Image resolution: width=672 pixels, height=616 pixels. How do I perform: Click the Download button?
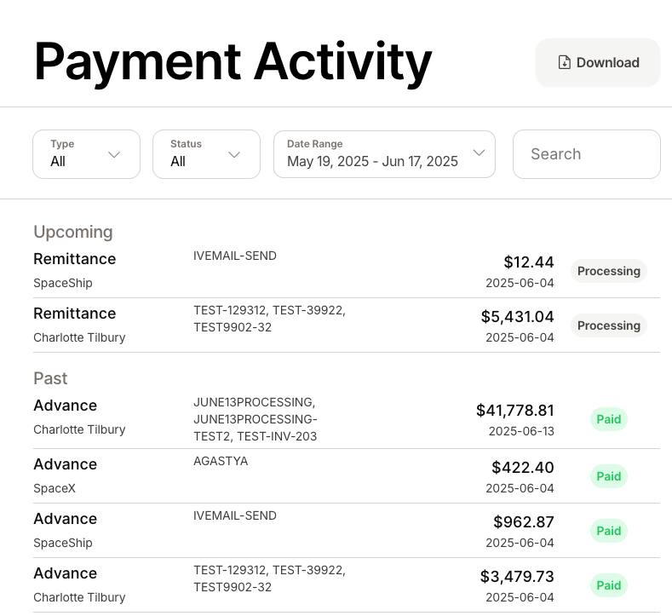click(x=597, y=62)
